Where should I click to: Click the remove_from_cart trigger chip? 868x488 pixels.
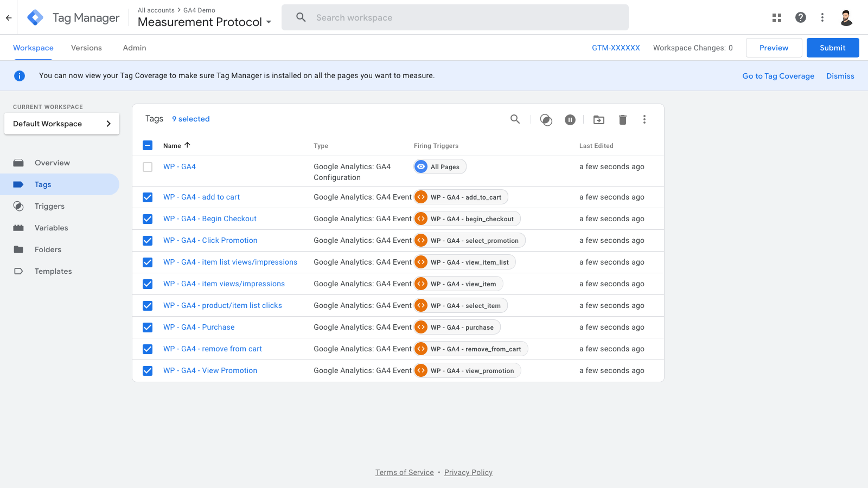pyautogui.click(x=471, y=349)
